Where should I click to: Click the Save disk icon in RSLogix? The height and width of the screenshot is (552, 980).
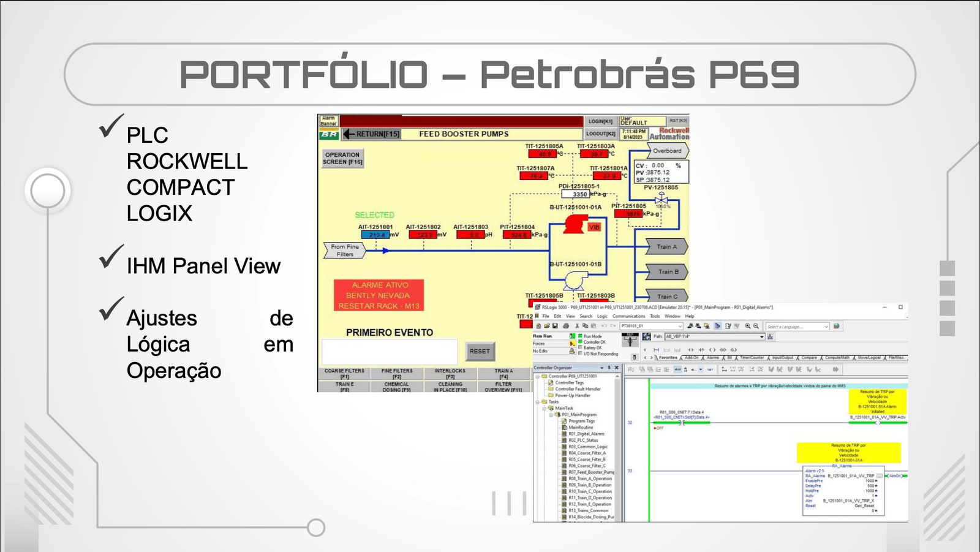555,326
